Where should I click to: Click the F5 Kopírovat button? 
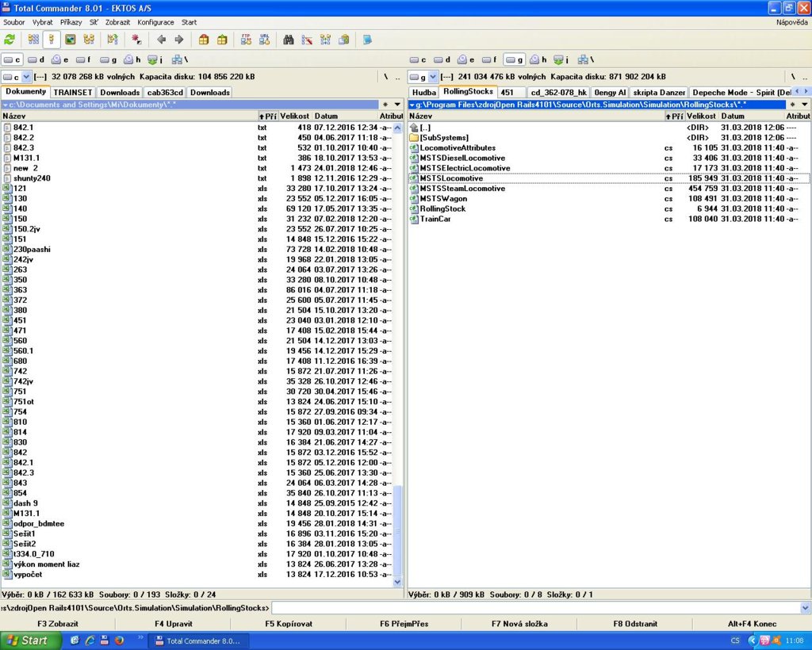pyautogui.click(x=289, y=624)
